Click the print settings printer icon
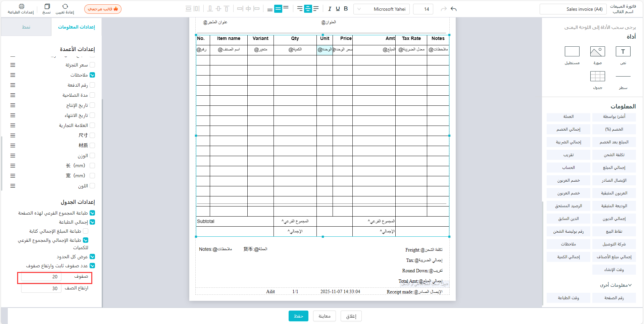Screen dimensions: 644x324 click(21, 6)
